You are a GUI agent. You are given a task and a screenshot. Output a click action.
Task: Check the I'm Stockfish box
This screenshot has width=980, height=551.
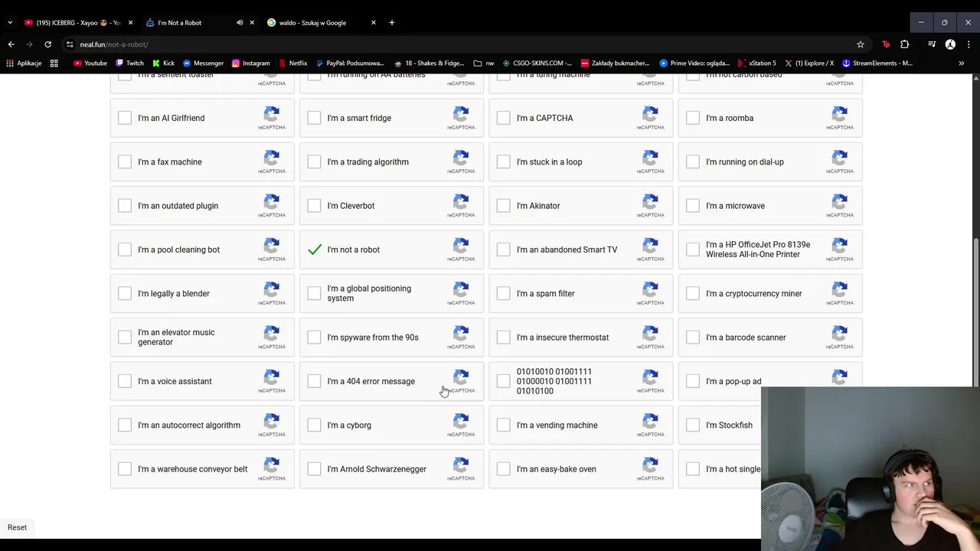(693, 425)
